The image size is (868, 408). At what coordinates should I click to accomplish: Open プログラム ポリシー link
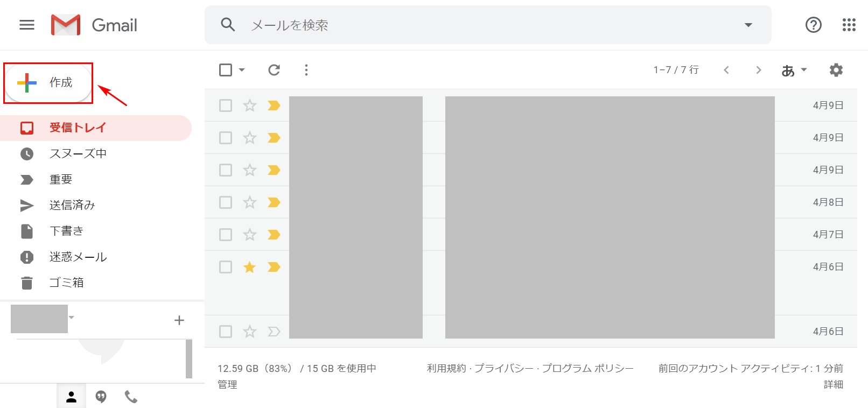[587, 369]
